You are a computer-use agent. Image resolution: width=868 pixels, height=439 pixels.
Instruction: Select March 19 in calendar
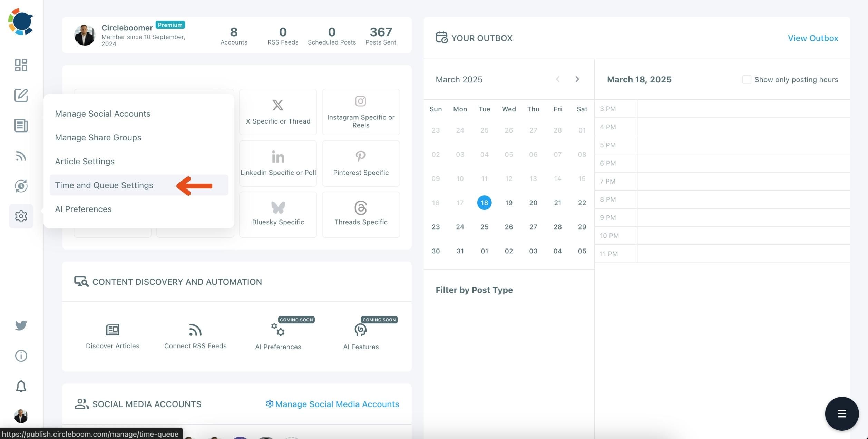click(509, 203)
